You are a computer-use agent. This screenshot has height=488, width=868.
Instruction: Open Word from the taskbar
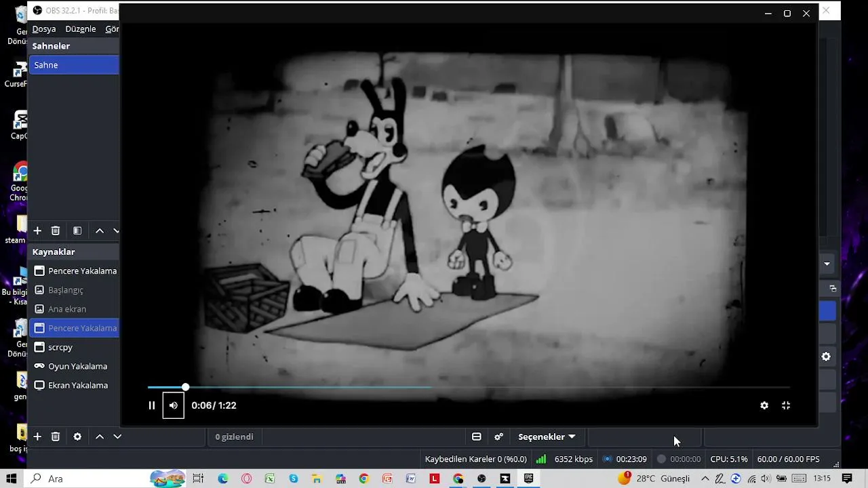(411, 479)
